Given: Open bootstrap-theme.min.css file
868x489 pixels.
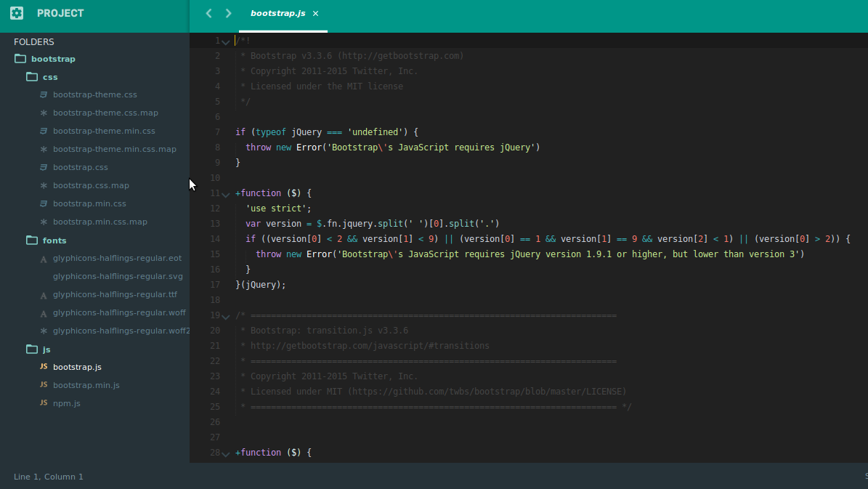Looking at the screenshot, I should pyautogui.click(x=104, y=132).
